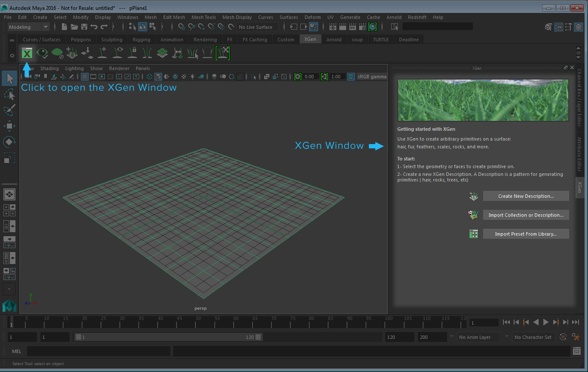Toggle use all lights bulb button

pyautogui.click(x=192, y=77)
